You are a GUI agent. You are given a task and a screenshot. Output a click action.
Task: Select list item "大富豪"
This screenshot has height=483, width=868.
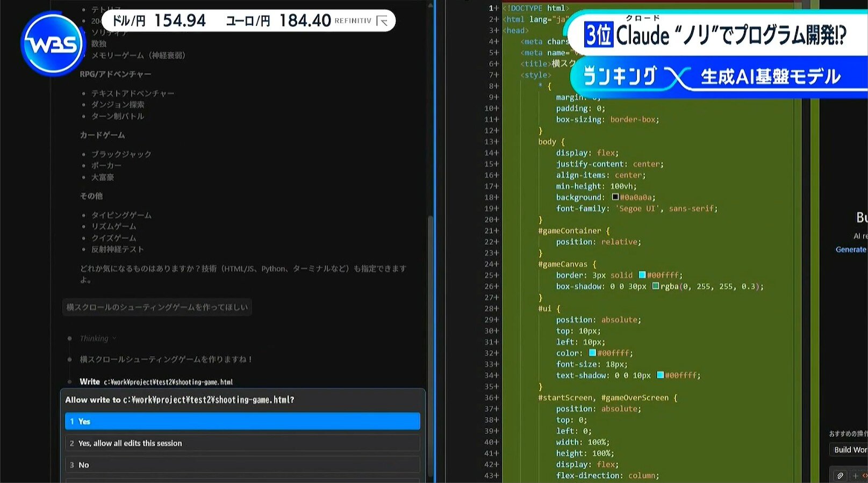point(103,177)
